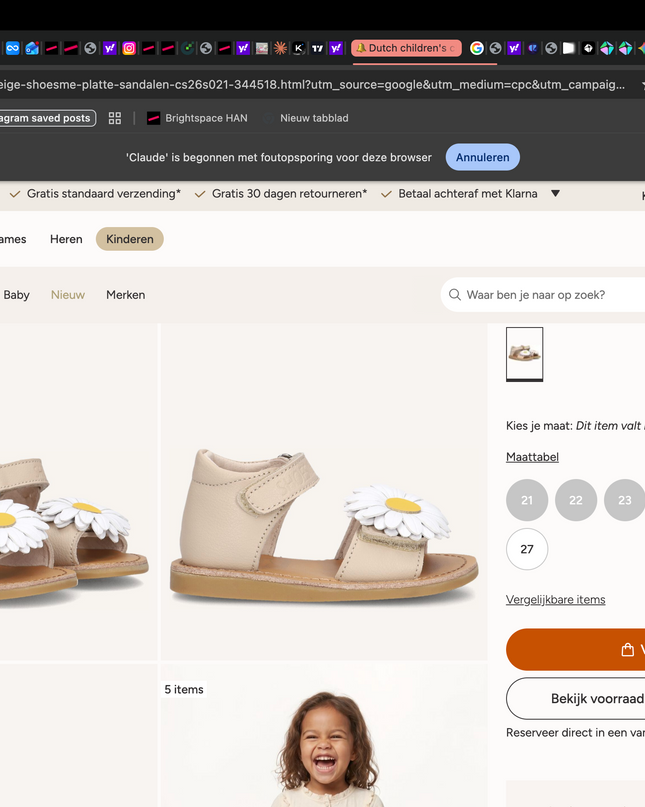The image size is (645, 807).
Task: Open the Baby menu item
Action: 16,295
